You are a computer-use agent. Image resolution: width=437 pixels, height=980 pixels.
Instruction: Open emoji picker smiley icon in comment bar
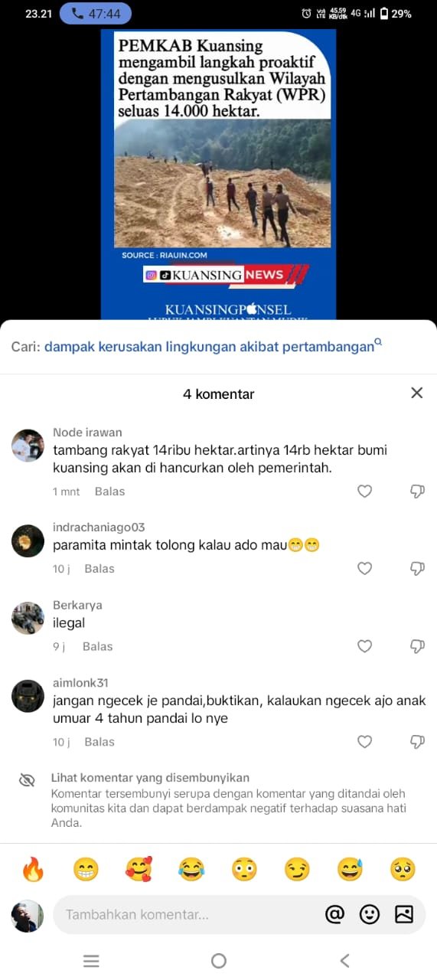tap(370, 914)
